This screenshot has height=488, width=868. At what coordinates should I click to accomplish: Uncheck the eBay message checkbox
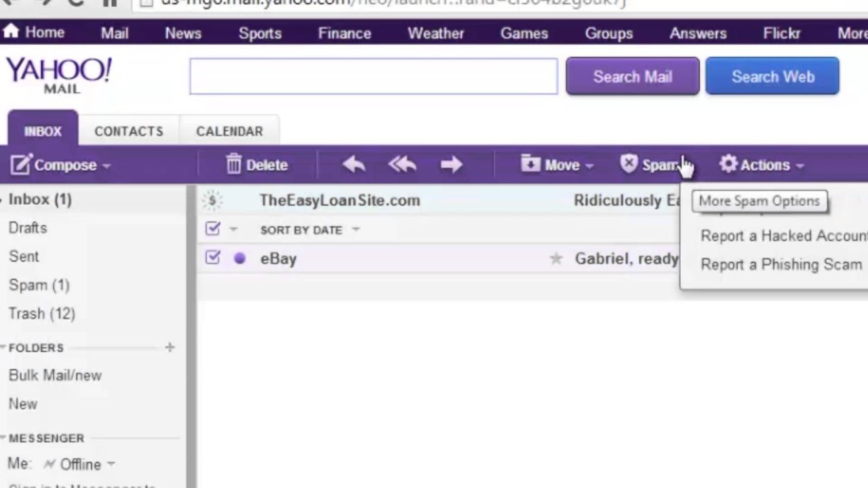tap(213, 258)
